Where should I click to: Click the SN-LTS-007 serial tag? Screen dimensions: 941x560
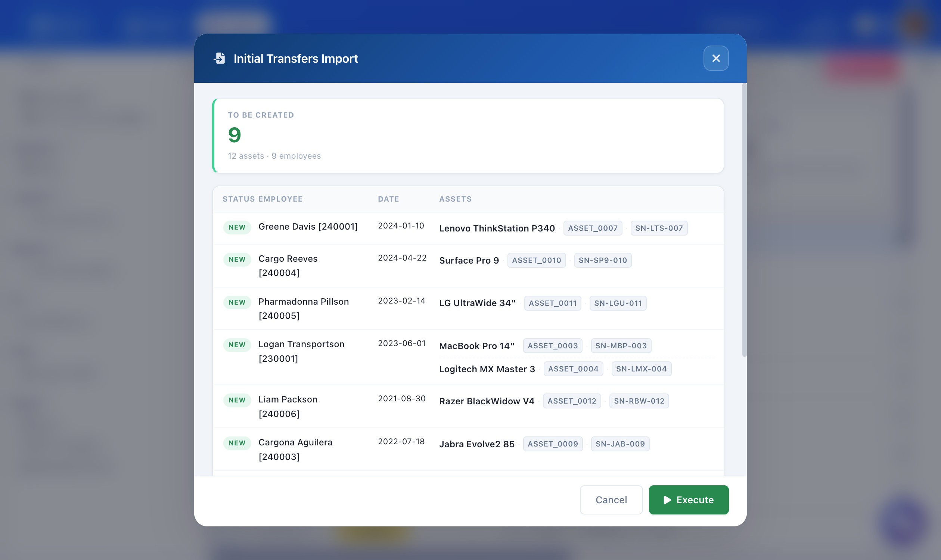coord(659,228)
